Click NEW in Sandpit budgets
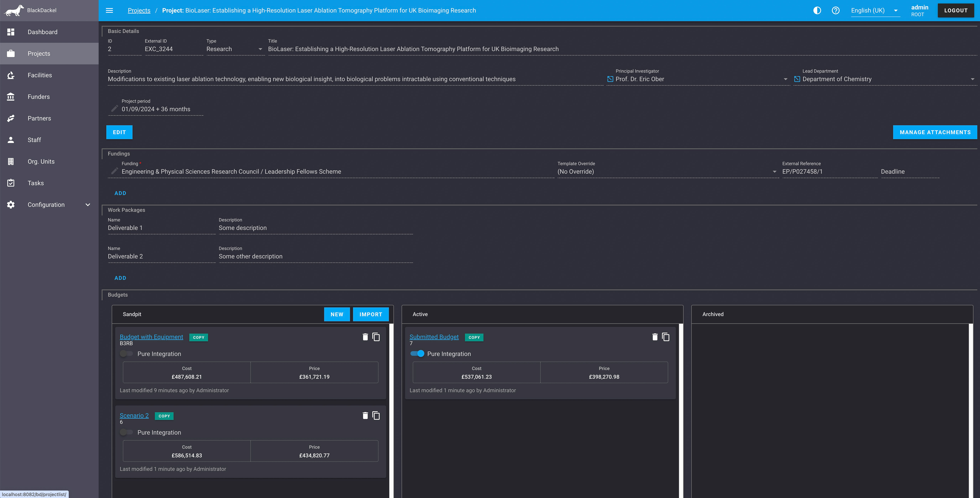 [337, 315]
